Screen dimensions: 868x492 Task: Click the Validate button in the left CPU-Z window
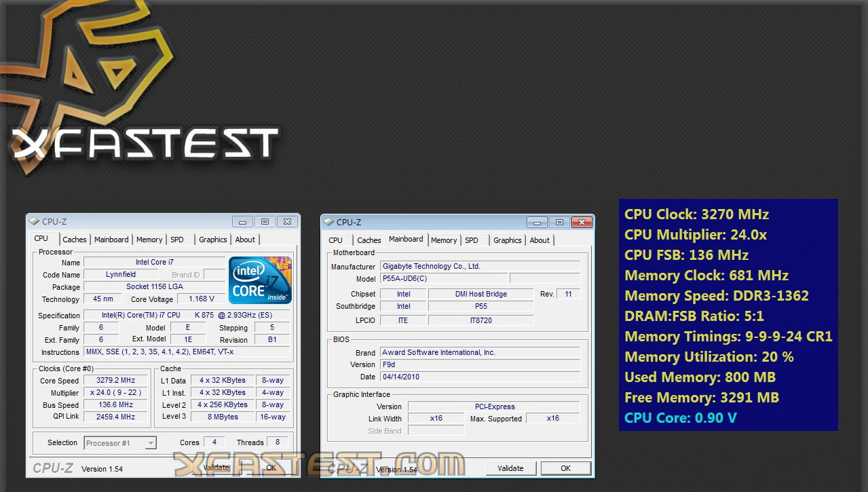(216, 467)
